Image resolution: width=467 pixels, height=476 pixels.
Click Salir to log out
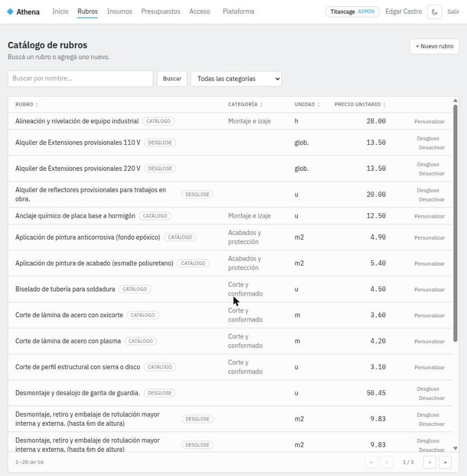tap(453, 12)
